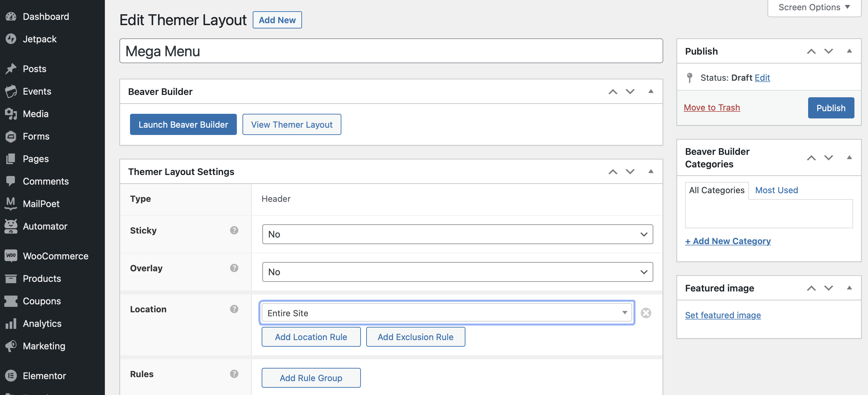
Task: Click the MailPoet sidebar icon
Action: (11, 203)
